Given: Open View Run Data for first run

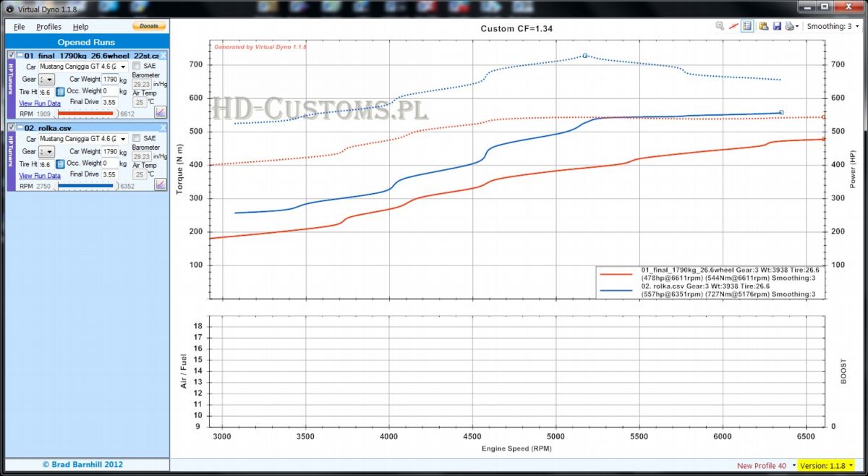Looking at the screenshot, I should point(39,103).
